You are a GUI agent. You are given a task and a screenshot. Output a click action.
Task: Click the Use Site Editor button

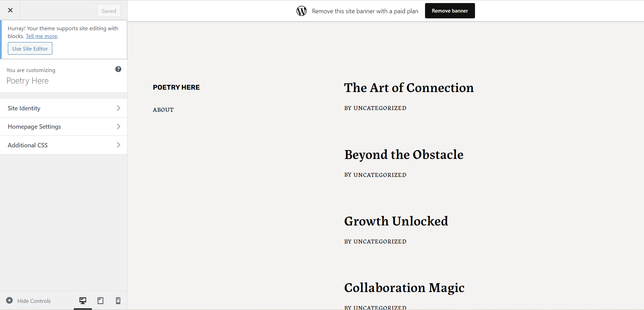click(x=30, y=49)
